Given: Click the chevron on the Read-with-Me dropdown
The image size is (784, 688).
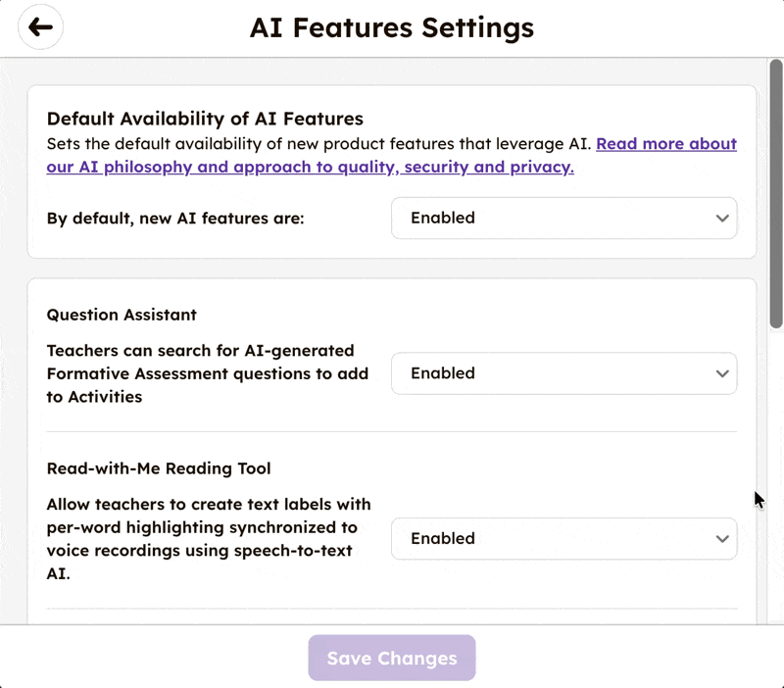Looking at the screenshot, I should pyautogui.click(x=722, y=538).
